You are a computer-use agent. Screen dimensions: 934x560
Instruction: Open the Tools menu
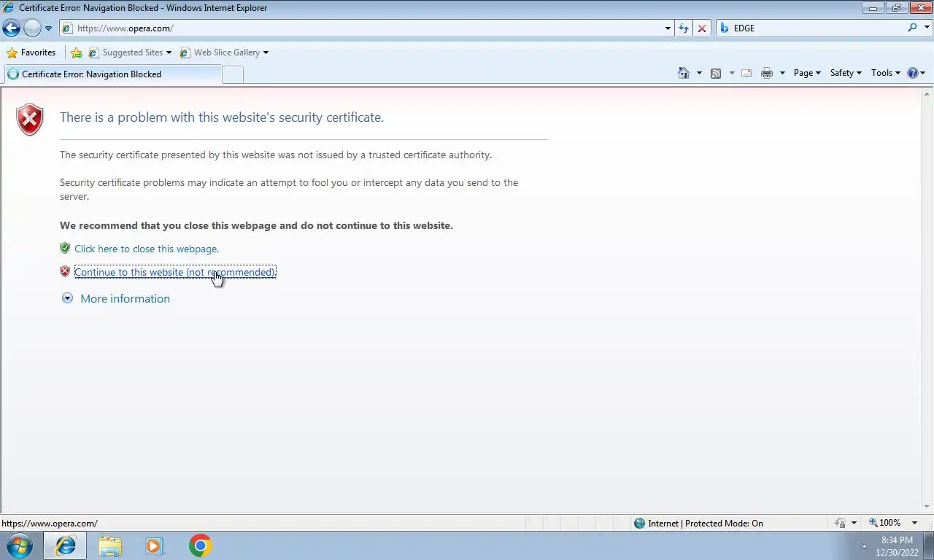point(886,73)
